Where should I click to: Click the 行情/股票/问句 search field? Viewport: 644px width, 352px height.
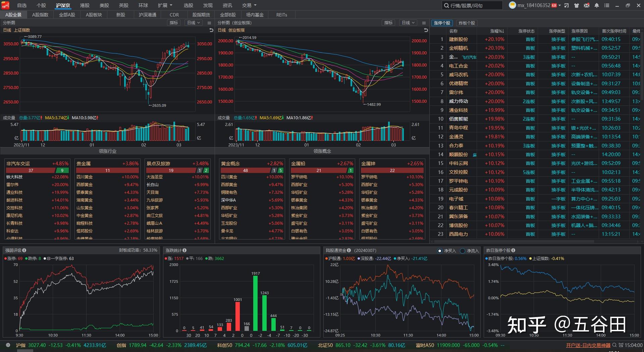click(472, 5)
